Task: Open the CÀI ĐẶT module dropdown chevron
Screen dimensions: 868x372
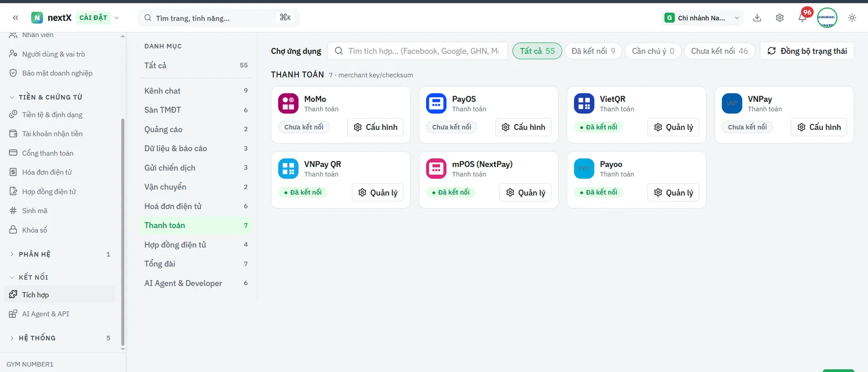Action: 117,18
